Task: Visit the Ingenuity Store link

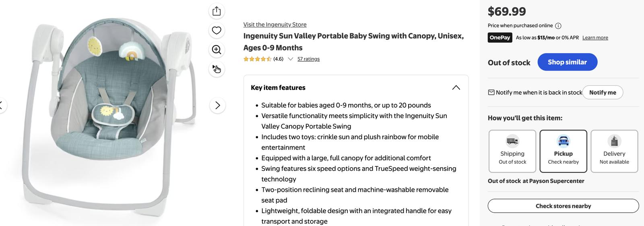Action: [275, 25]
